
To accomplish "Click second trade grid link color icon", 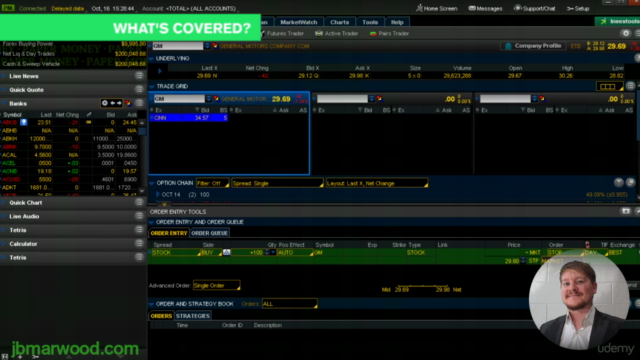I will (380, 99).
